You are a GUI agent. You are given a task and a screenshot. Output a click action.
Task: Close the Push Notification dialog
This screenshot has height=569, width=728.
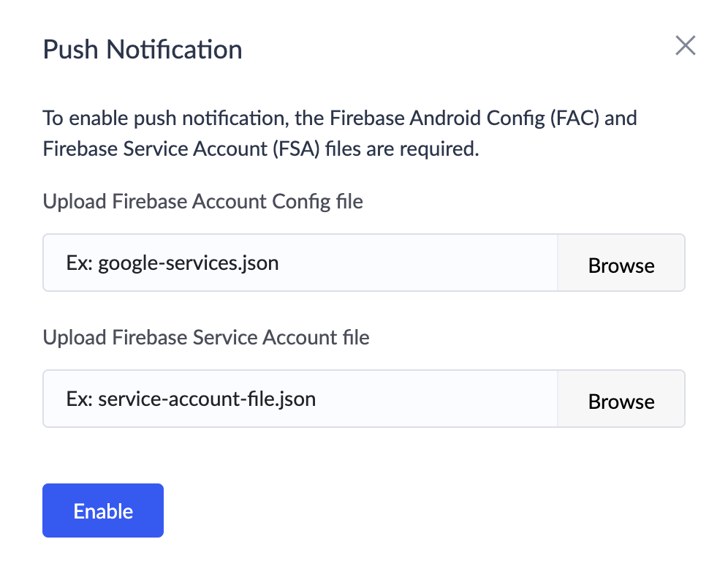pos(685,46)
